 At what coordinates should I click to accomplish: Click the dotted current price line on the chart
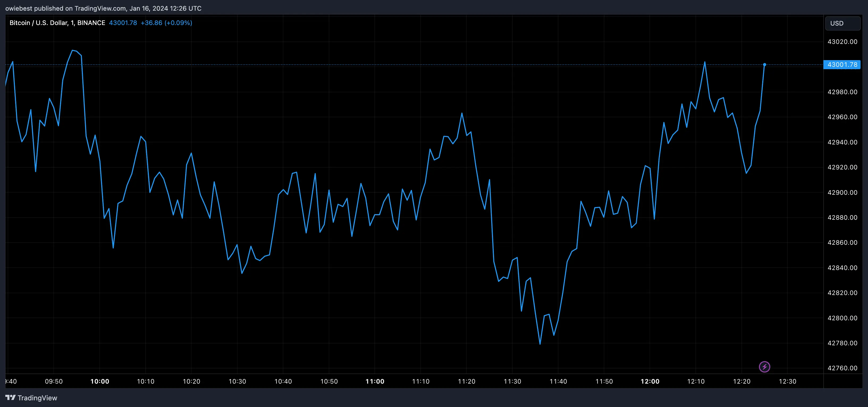pyautogui.click(x=404, y=64)
